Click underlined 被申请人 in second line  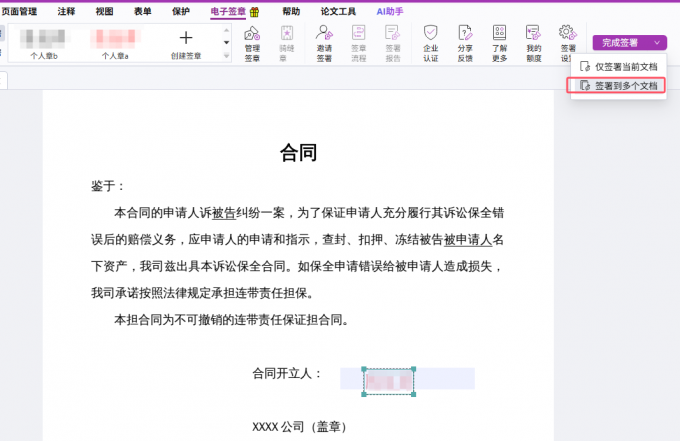click(468, 240)
